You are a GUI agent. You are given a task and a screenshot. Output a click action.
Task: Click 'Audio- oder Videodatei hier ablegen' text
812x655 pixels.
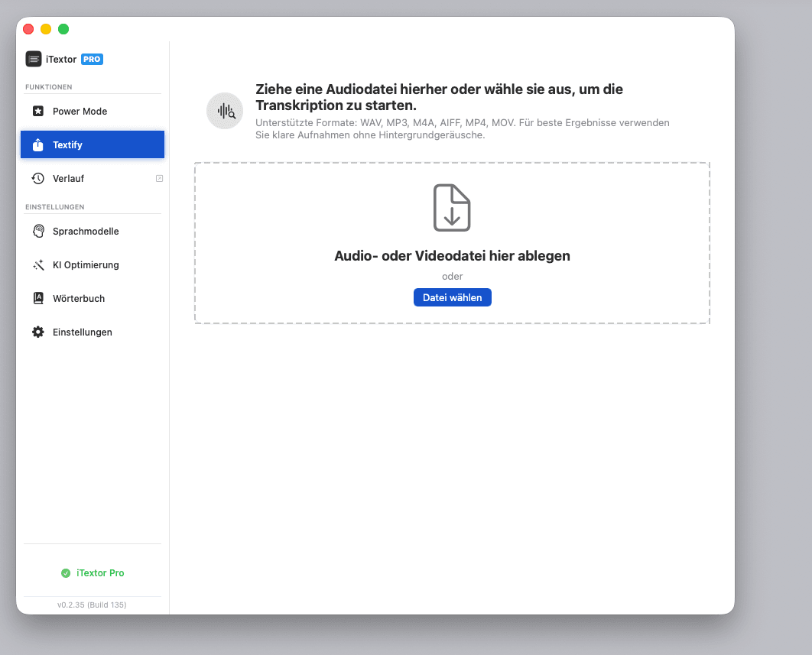(452, 256)
